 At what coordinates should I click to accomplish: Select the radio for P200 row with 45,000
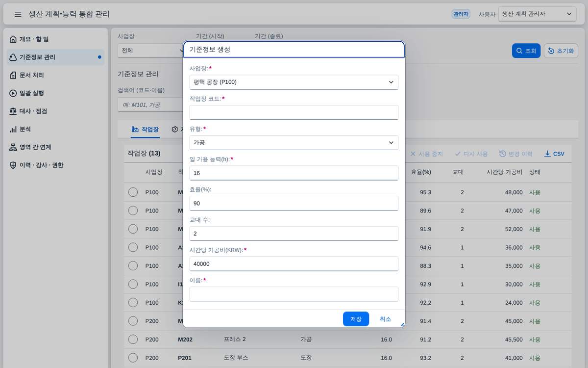point(133,321)
